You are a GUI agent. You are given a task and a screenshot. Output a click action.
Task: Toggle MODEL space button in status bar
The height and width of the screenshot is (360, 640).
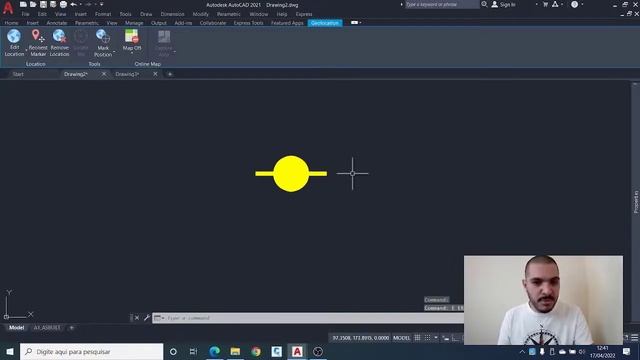(402, 338)
